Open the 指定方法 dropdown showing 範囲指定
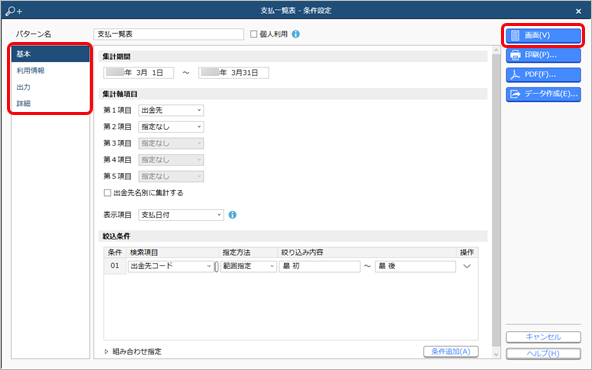The width and height of the screenshot is (592, 370). pos(248,266)
